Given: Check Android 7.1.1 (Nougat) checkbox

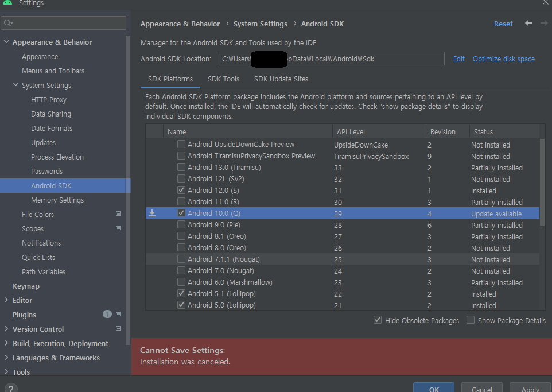Looking at the screenshot, I should coord(181,259).
